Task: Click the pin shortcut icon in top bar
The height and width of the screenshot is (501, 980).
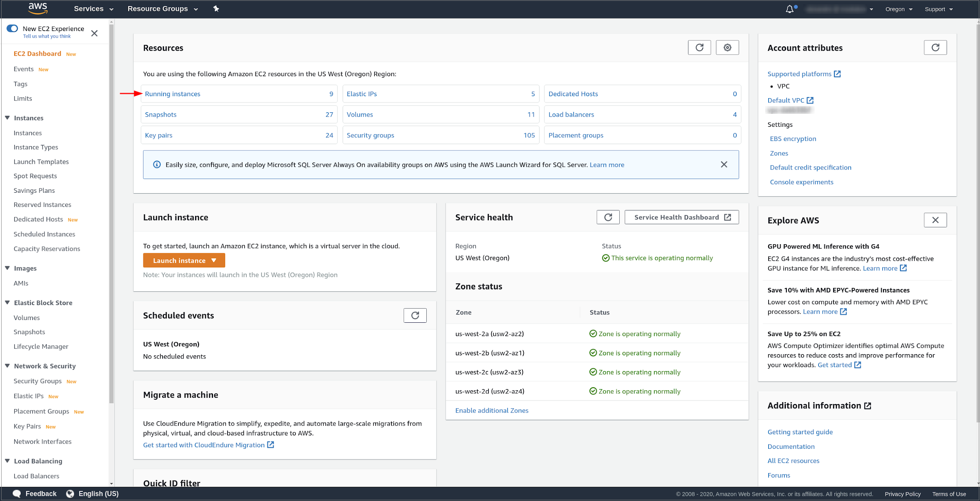Action: point(216,9)
